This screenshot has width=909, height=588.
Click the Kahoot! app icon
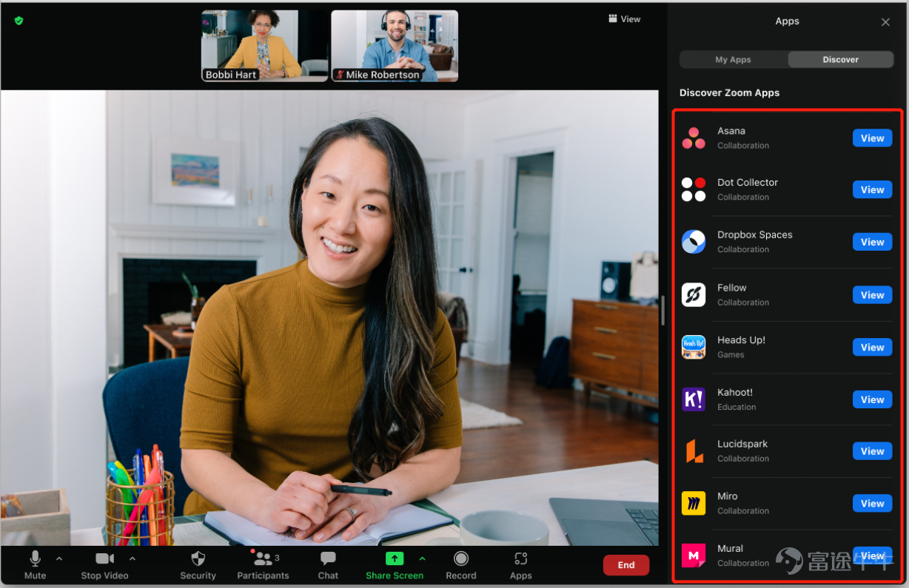(694, 399)
